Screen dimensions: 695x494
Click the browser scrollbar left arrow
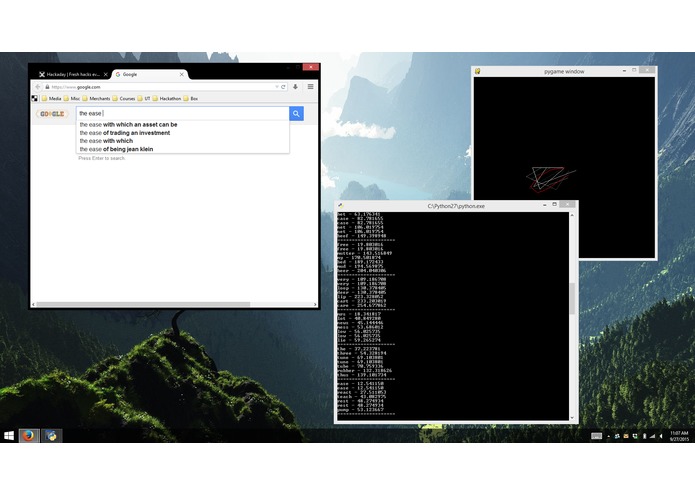[33, 304]
